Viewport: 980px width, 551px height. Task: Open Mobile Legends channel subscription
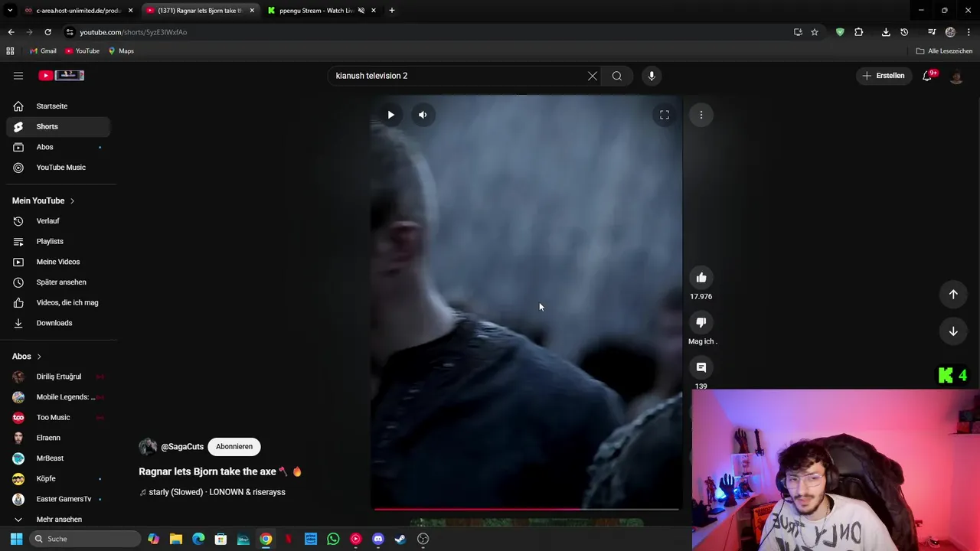tap(58, 397)
